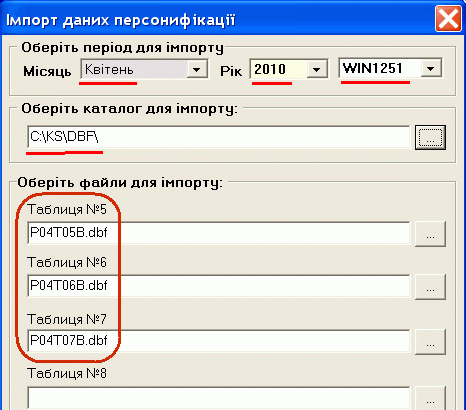
Task: Click the Таблиця №6 label
Action: click(x=67, y=262)
